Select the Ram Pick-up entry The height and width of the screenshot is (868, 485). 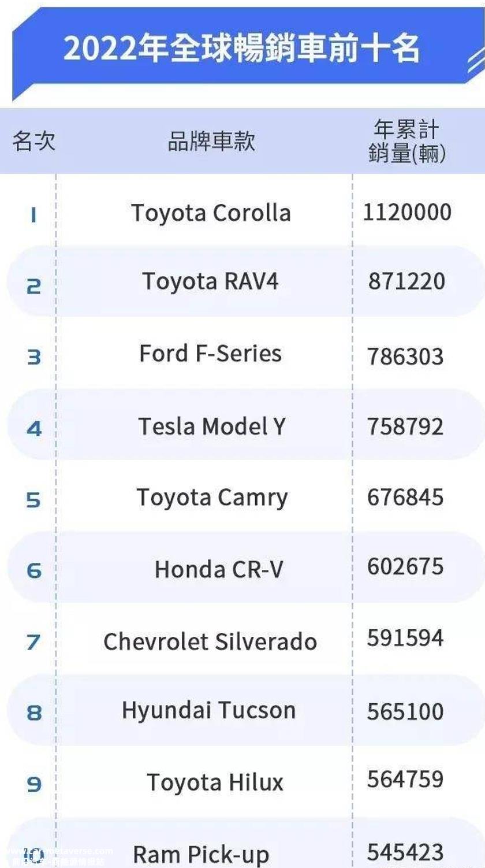(x=201, y=855)
